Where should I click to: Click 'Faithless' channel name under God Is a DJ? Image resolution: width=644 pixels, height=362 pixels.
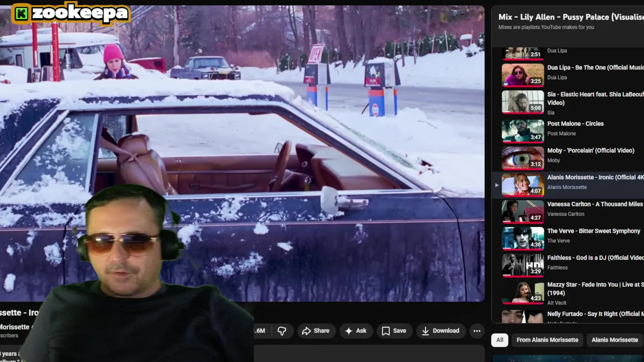557,267
